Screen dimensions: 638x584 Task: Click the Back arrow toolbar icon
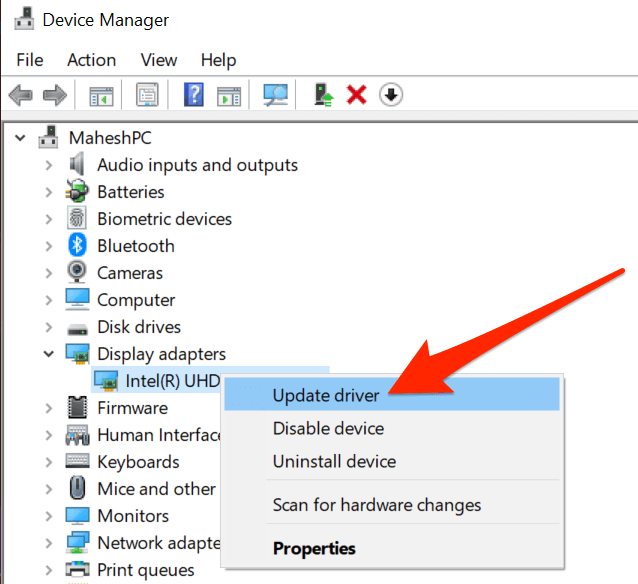[x=20, y=95]
